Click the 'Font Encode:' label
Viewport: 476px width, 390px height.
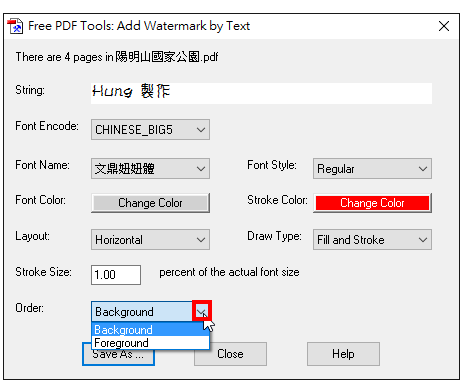[x=47, y=126]
